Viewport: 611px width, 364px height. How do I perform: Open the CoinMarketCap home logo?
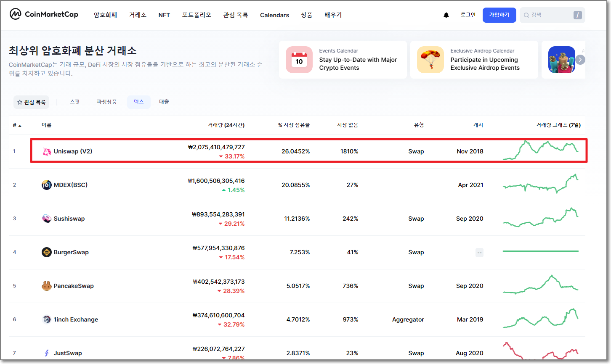coord(44,14)
